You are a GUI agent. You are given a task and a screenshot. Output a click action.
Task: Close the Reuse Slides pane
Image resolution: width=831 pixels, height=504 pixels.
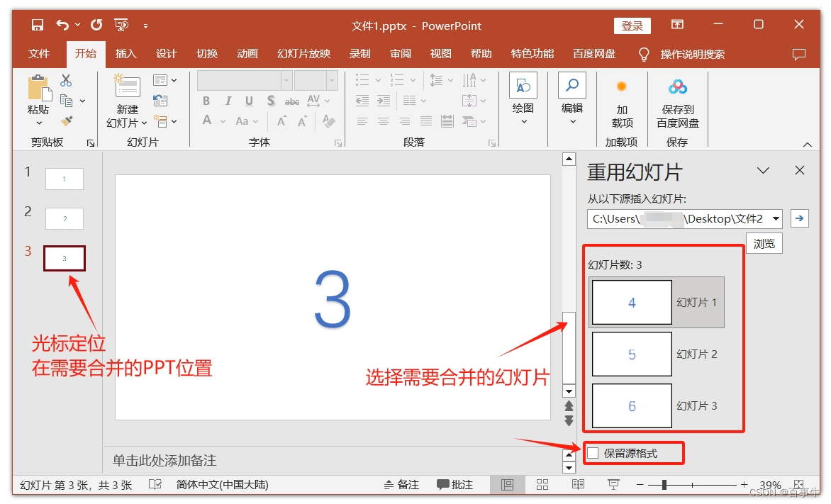pos(800,170)
